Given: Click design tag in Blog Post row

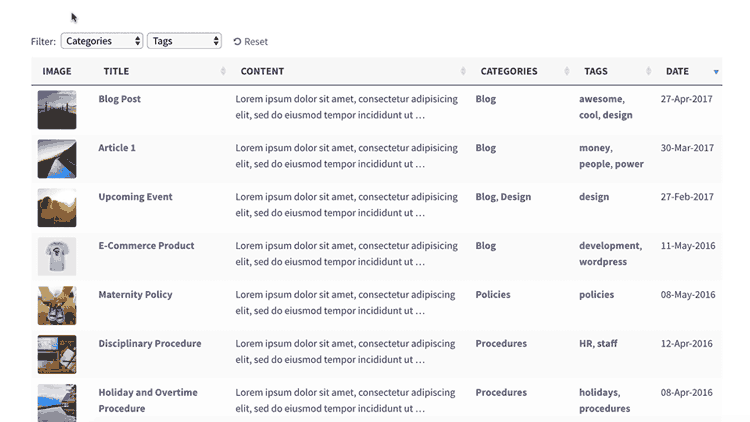Looking at the screenshot, I should (x=618, y=115).
